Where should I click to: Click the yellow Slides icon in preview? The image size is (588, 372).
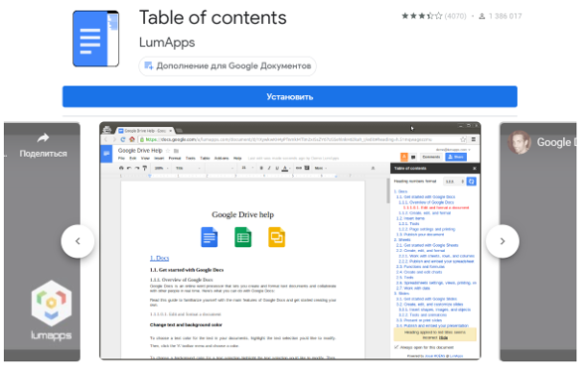click(277, 237)
